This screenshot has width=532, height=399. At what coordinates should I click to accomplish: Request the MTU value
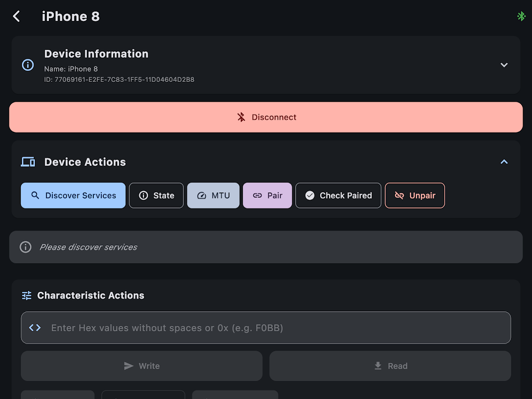213,196
